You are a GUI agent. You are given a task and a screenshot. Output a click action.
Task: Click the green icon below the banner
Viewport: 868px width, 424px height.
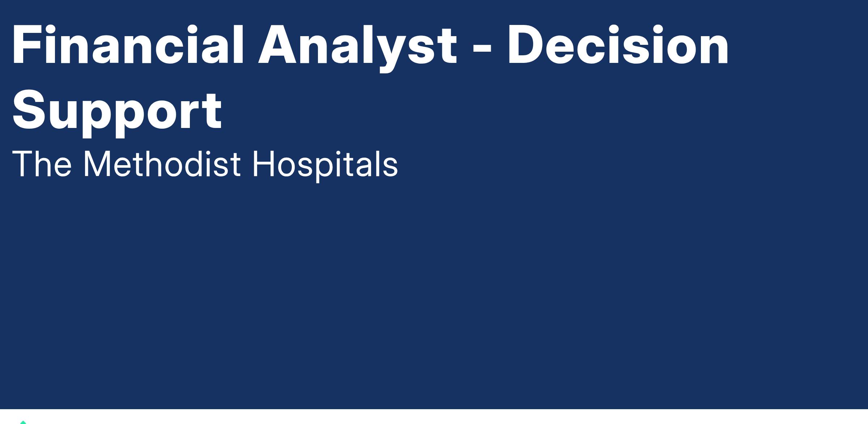23,422
